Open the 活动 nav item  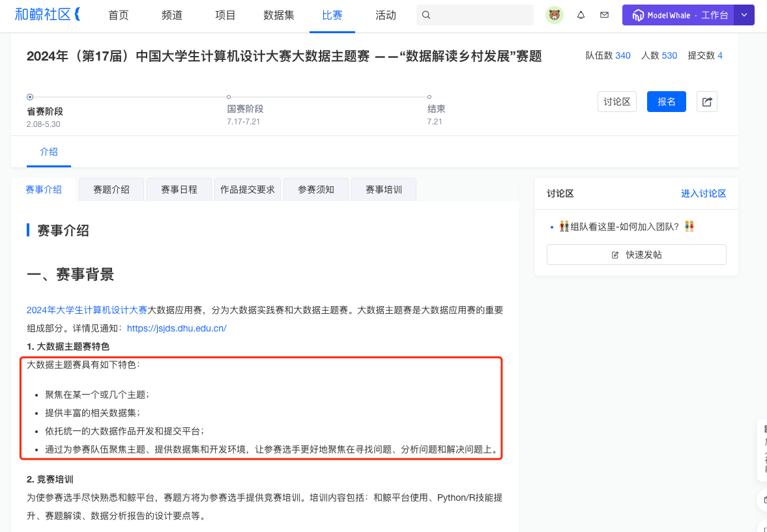tap(386, 15)
